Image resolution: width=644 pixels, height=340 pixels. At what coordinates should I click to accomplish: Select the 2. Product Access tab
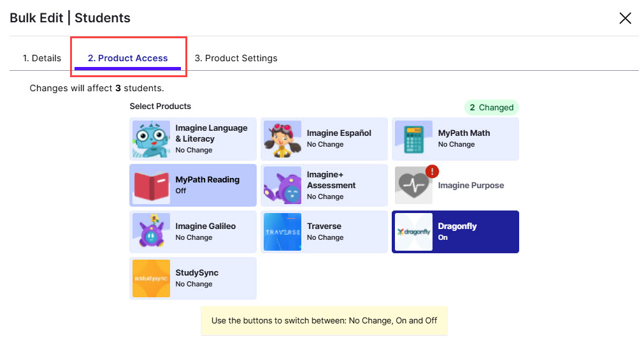click(x=128, y=58)
